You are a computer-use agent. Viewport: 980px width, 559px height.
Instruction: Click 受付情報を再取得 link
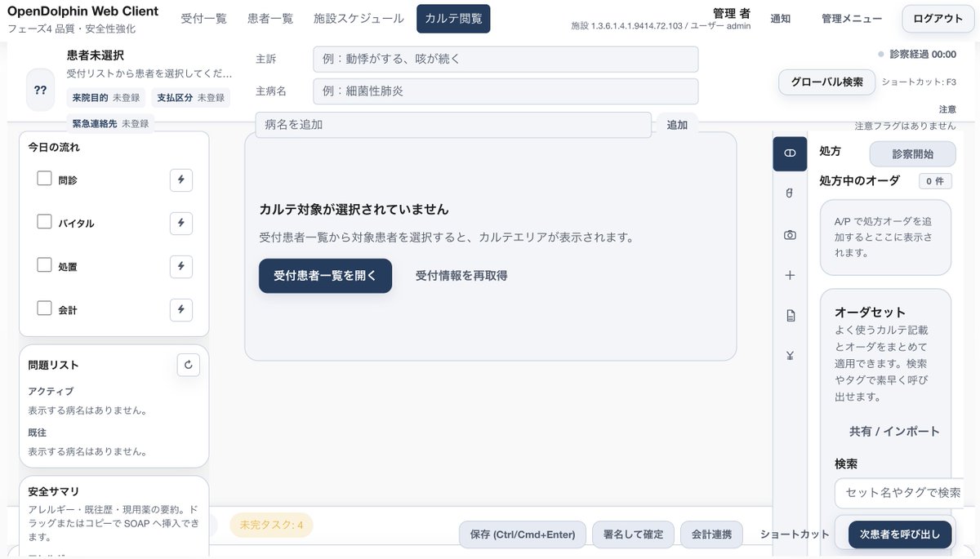pyautogui.click(x=461, y=276)
